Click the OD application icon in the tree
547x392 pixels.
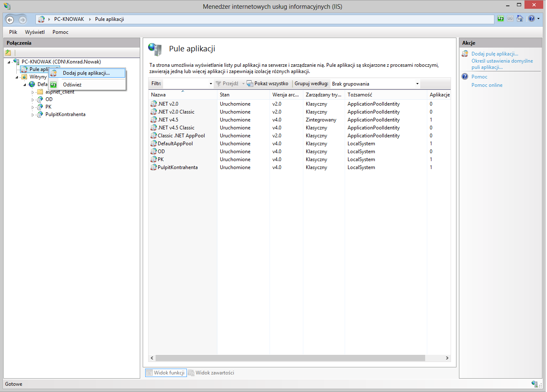(x=40, y=99)
